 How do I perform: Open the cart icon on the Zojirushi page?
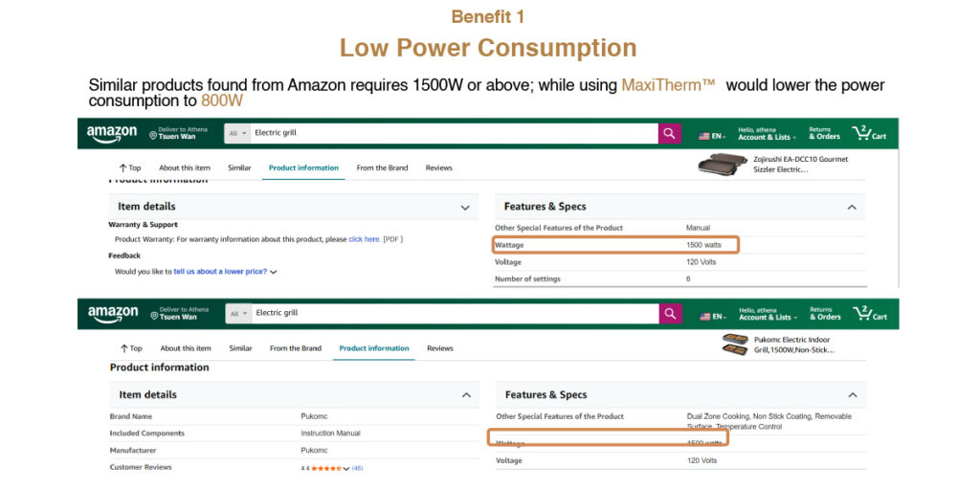867,133
